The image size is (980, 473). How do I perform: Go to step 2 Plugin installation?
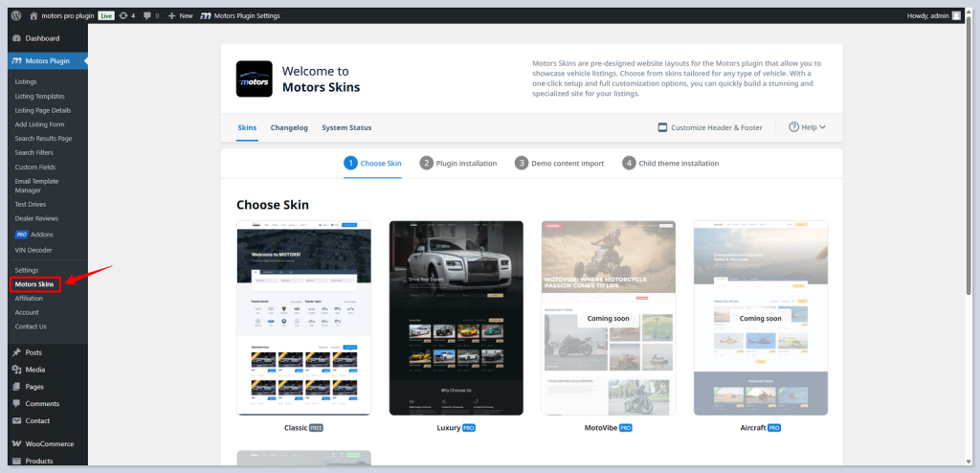click(458, 163)
